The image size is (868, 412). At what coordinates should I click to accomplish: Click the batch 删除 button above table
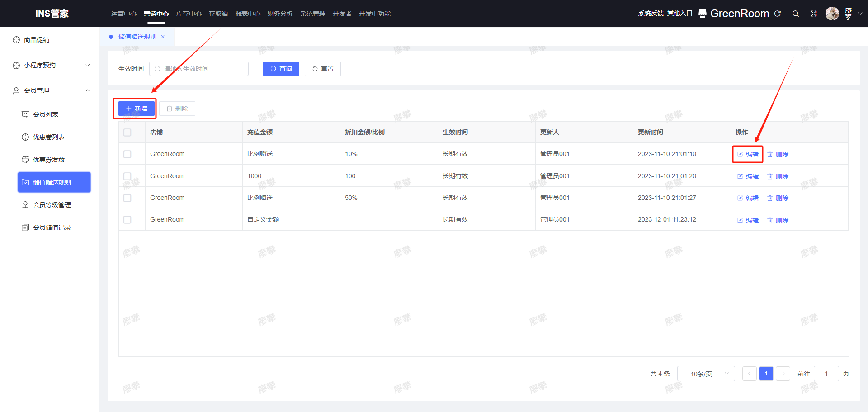coord(177,109)
